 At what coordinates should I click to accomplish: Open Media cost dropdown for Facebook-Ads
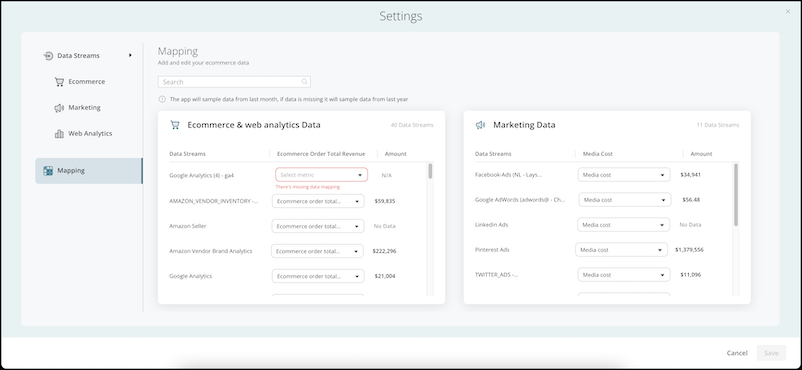[x=624, y=175]
